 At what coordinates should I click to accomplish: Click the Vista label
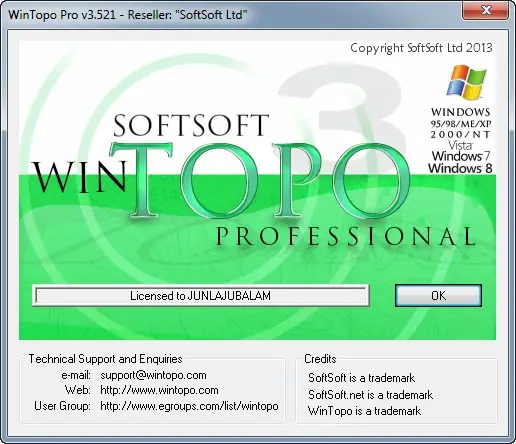tap(461, 145)
